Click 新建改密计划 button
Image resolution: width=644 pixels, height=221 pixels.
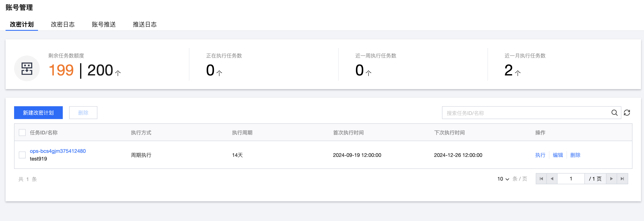click(x=38, y=113)
